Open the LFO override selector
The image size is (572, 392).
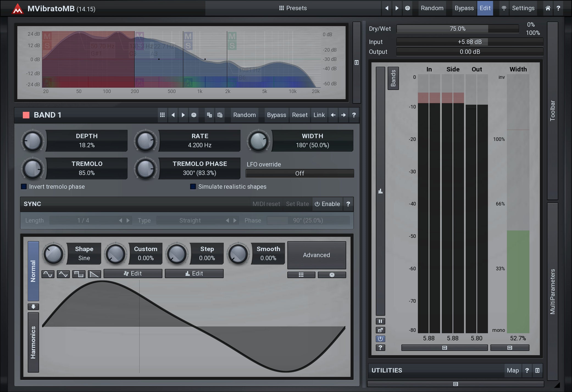tap(299, 173)
